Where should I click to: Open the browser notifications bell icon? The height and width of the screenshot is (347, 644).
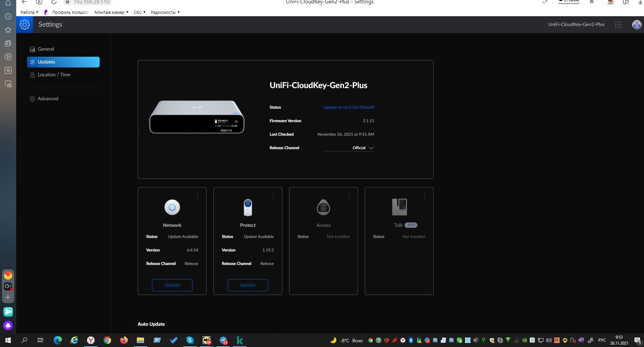pyautogui.click(x=8, y=3)
